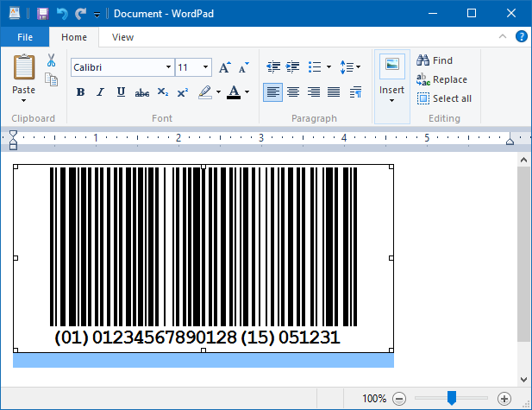The image size is (532, 410).
Task: Toggle Subscript formatting
Action: click(163, 92)
